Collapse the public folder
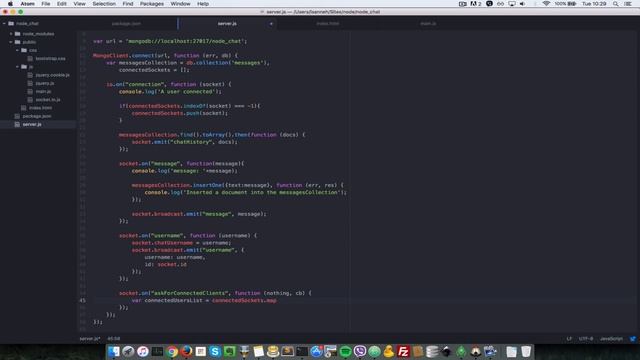Screen dimensions: 640x360 pos(11,42)
